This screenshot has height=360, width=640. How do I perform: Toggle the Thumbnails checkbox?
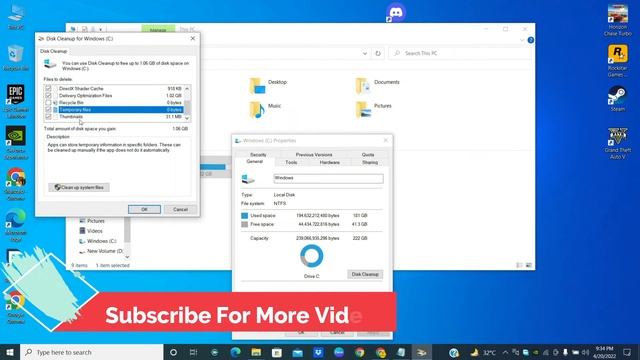coord(48,117)
